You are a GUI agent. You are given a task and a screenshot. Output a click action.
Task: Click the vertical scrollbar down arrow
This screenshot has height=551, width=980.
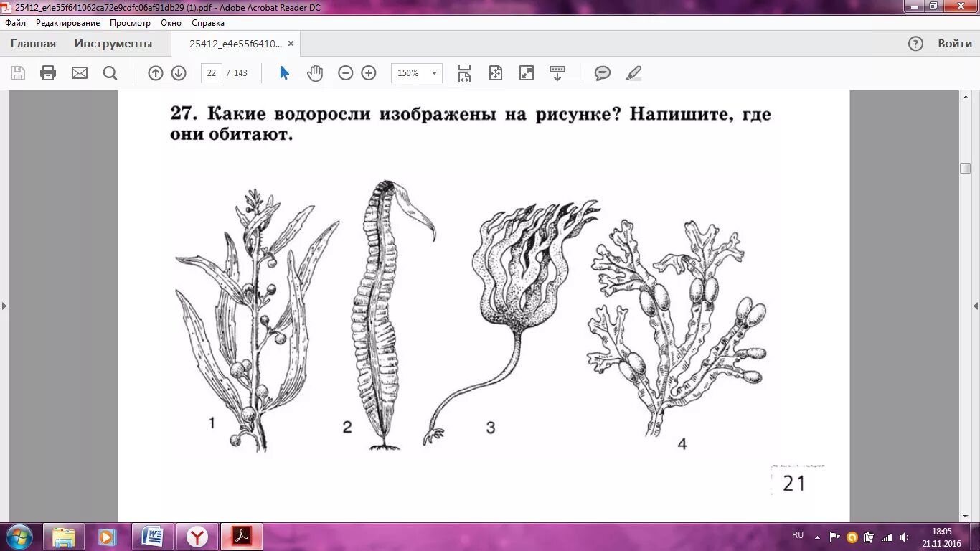[x=965, y=516]
